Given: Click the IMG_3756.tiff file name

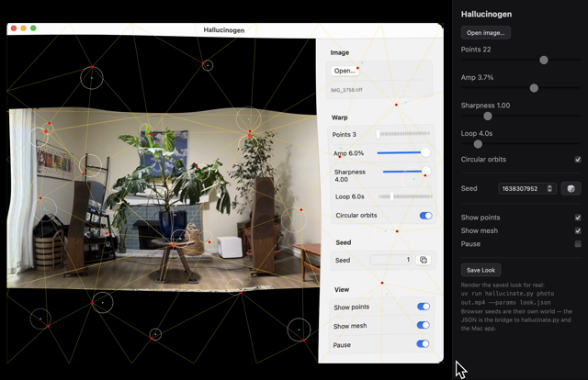Looking at the screenshot, I should coord(346,90).
